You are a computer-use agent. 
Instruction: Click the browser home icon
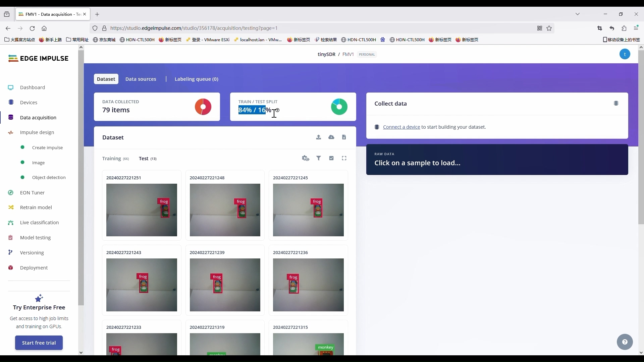(x=44, y=28)
